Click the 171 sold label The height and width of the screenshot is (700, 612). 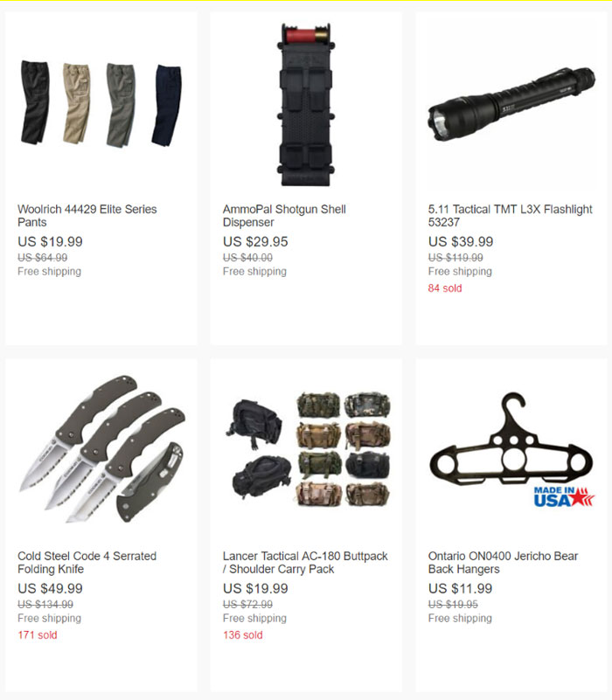pyautogui.click(x=38, y=634)
